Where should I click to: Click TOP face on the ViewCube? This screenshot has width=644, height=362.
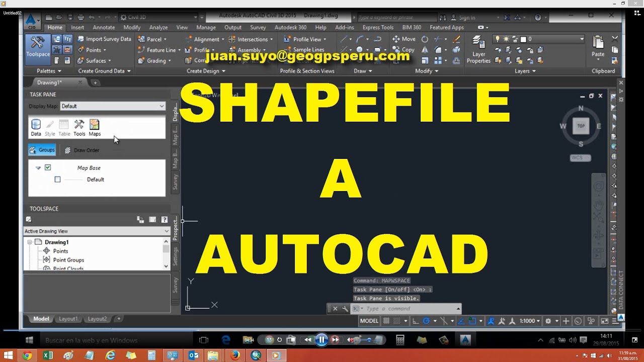click(x=581, y=126)
